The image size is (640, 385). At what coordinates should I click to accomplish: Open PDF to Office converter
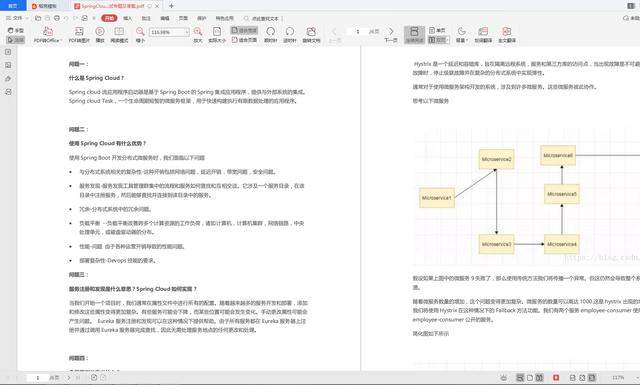pos(48,35)
